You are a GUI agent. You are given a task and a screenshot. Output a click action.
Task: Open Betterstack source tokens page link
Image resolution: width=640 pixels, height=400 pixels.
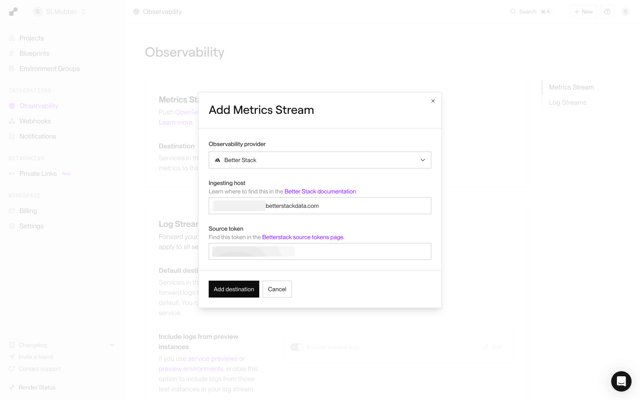[x=303, y=237]
